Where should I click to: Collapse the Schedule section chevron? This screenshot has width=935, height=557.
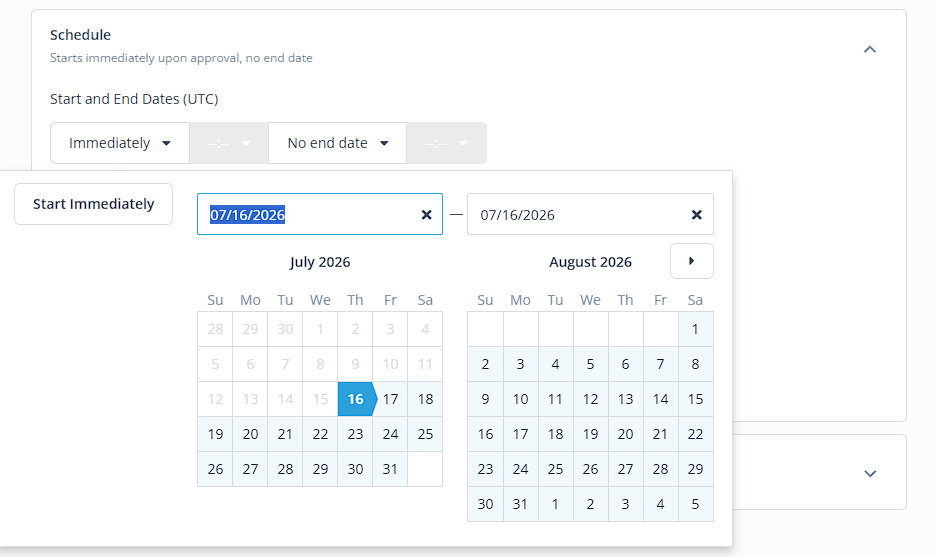click(870, 49)
